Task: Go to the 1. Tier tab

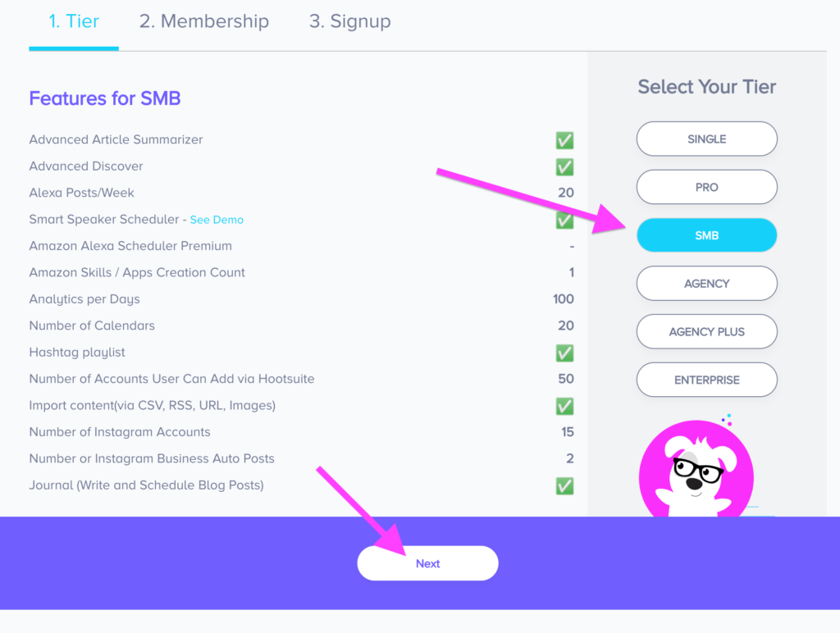Action: 74,21
